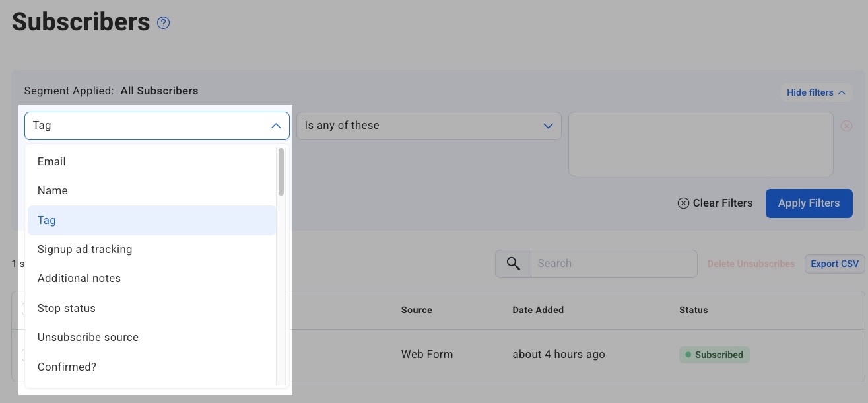
Task: Click the search magnifying glass icon
Action: pos(513,263)
